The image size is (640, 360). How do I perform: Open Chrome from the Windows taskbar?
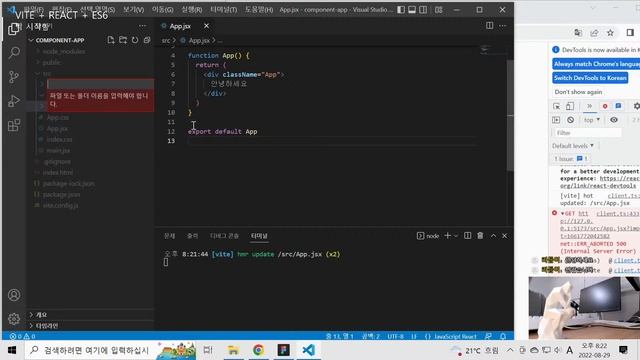click(258, 350)
